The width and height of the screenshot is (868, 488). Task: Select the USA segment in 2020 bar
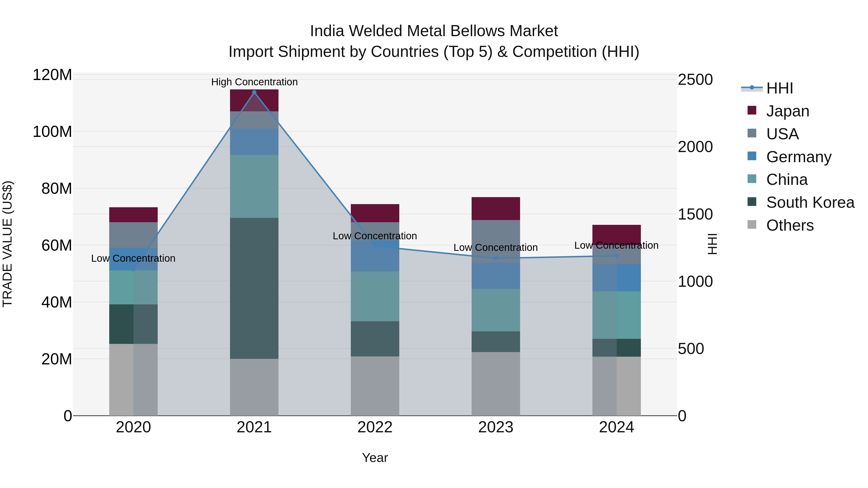[x=133, y=235]
